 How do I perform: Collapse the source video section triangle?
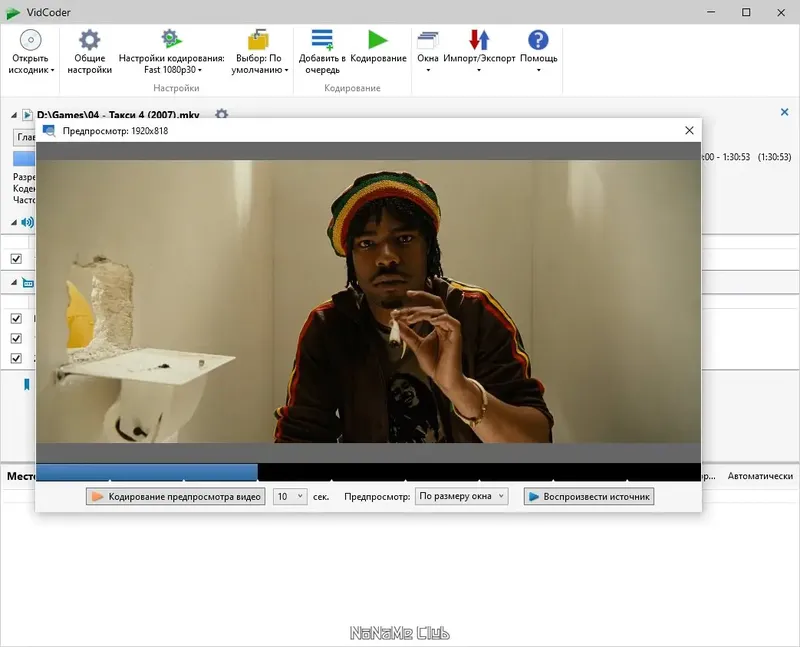(x=14, y=115)
